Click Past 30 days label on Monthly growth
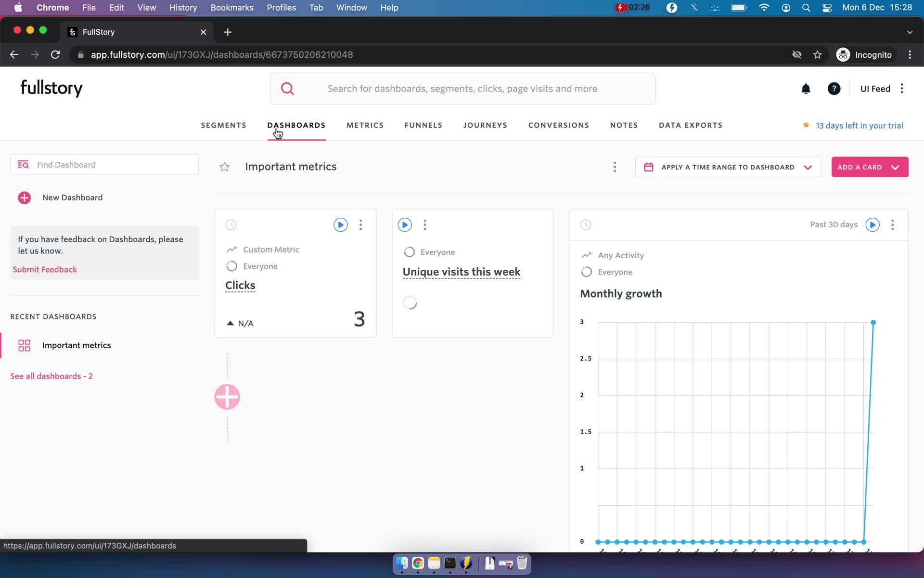This screenshot has height=578, width=924. click(834, 225)
